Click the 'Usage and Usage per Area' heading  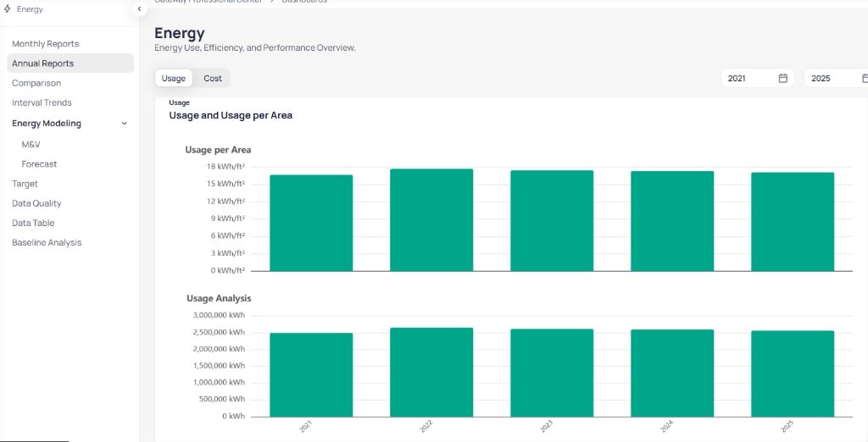point(231,116)
